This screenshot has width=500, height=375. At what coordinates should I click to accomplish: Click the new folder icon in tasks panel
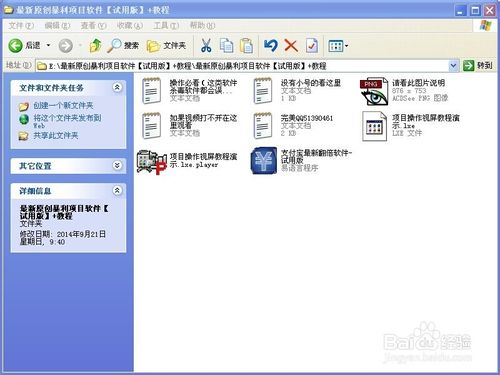(24, 106)
